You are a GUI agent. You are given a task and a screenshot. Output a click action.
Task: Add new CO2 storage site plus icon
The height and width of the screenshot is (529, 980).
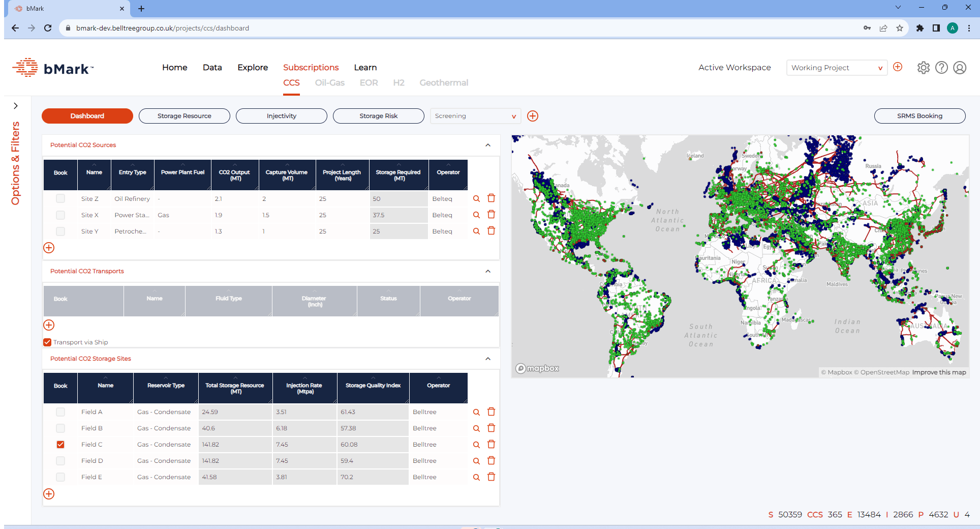(49, 494)
